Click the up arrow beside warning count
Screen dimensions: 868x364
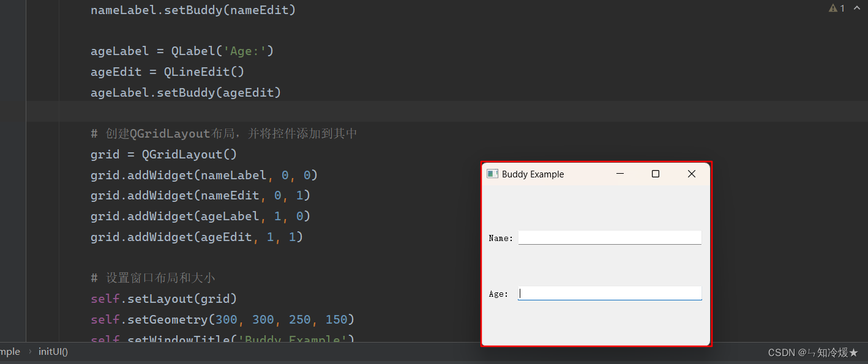pos(856,9)
